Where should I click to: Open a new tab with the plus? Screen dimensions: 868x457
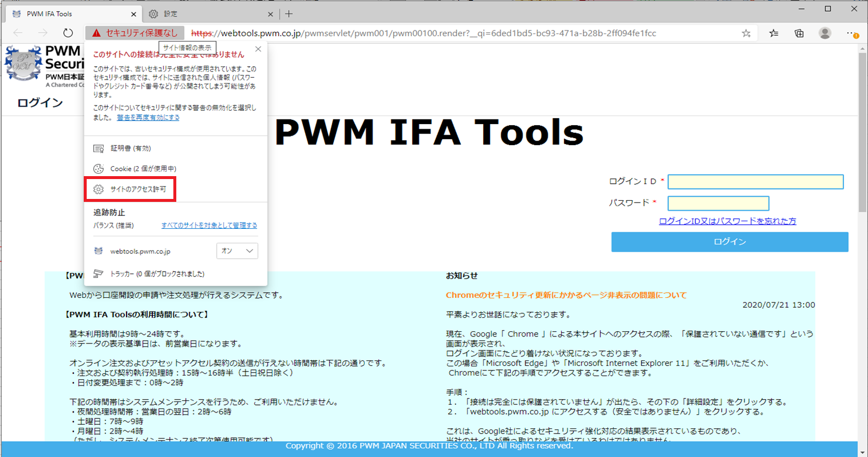coord(289,13)
